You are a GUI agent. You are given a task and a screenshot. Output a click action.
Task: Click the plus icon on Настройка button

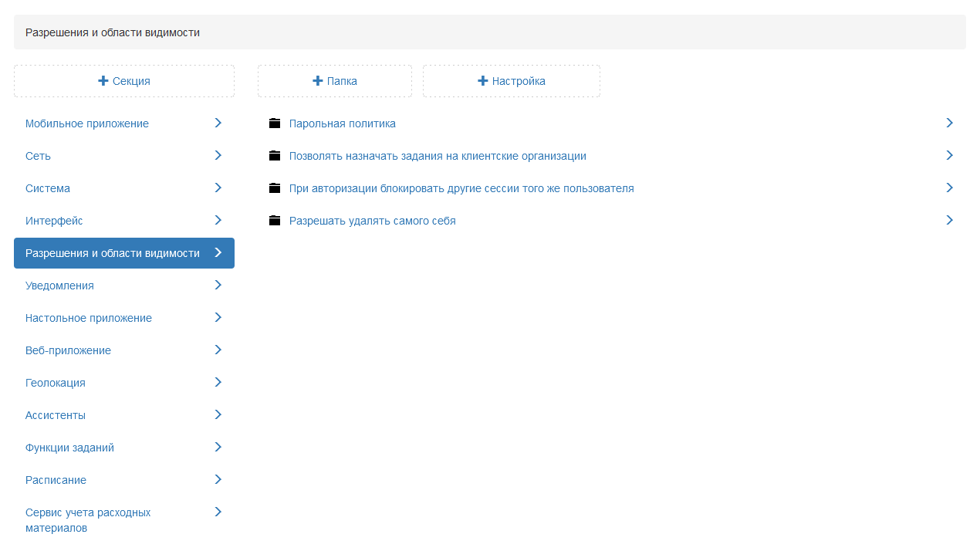(483, 81)
